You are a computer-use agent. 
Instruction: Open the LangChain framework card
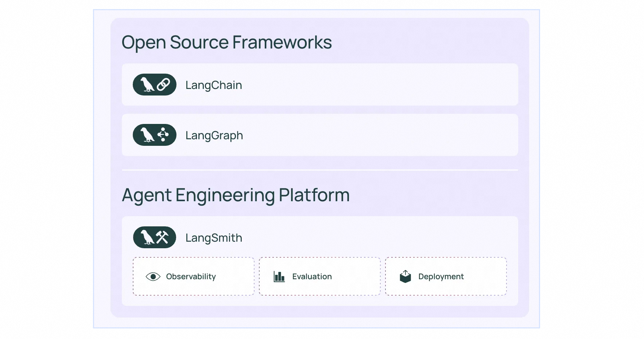320,85
